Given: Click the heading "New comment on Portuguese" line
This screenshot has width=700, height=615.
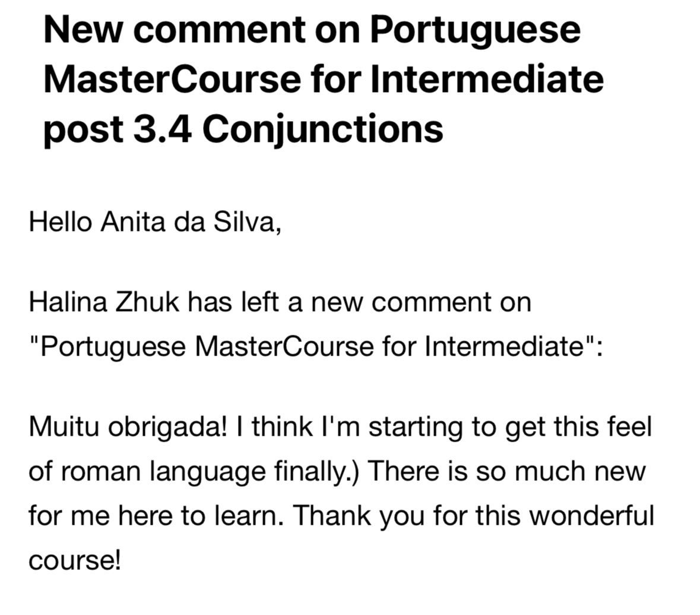Looking at the screenshot, I should (x=312, y=31).
